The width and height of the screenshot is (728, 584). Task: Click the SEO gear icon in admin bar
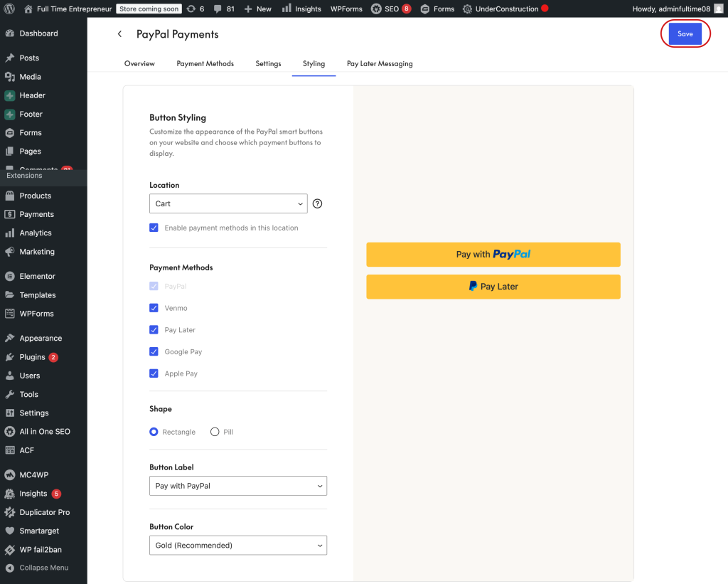coord(376,9)
